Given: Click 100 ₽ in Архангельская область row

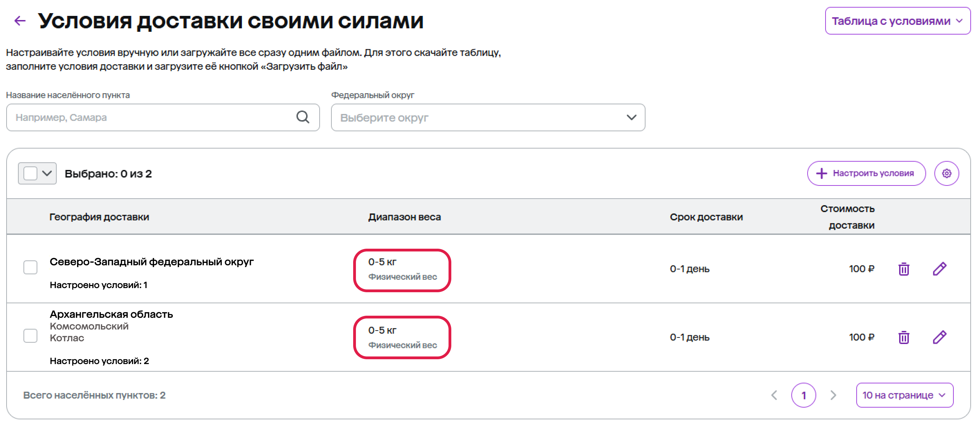Looking at the screenshot, I should tap(861, 337).
